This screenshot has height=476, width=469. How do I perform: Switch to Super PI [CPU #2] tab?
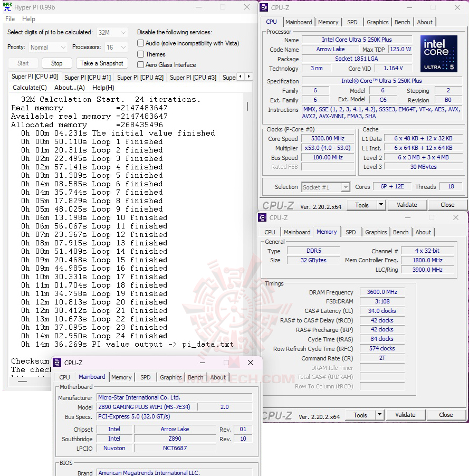pyautogui.click(x=140, y=78)
